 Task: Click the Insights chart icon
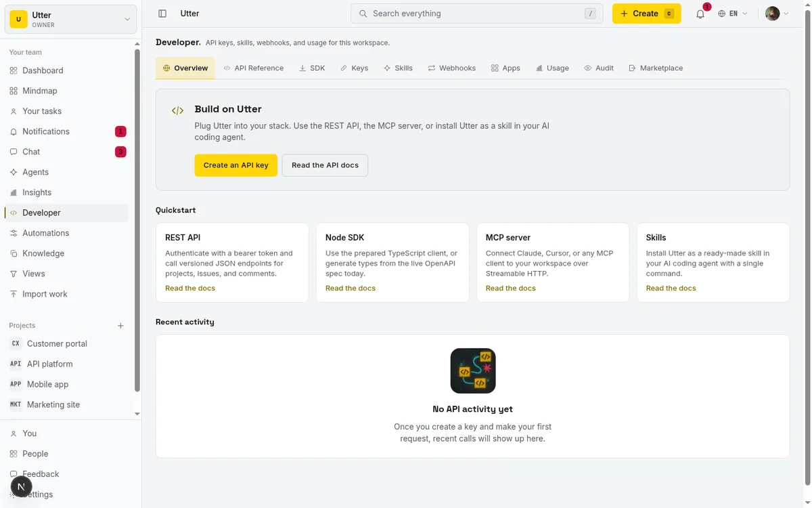coord(14,192)
